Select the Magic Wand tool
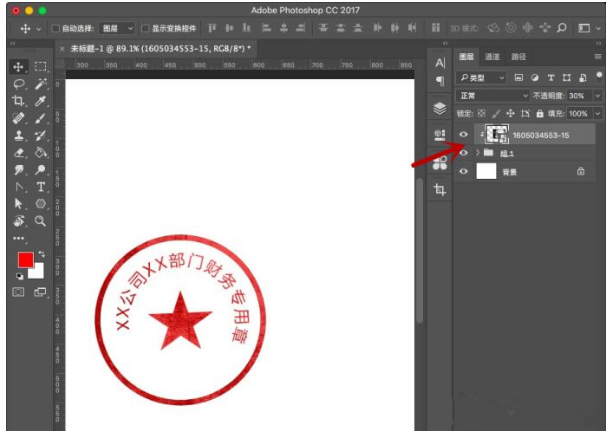 point(41,84)
